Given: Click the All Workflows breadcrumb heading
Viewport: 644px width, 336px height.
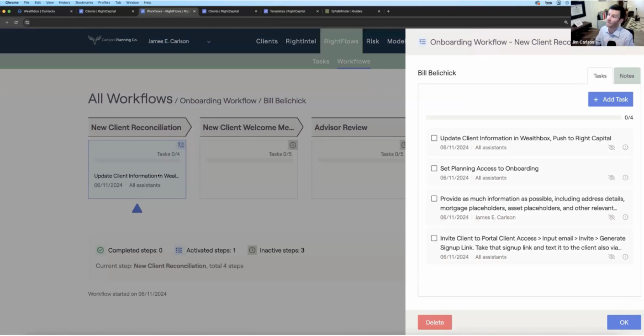Looking at the screenshot, I should (x=130, y=99).
